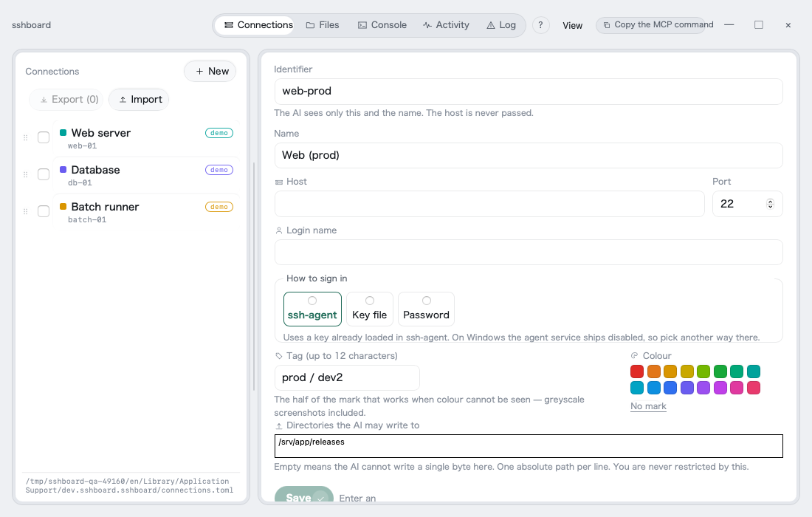Click into the Host input field
The image size is (812, 517).
point(489,204)
